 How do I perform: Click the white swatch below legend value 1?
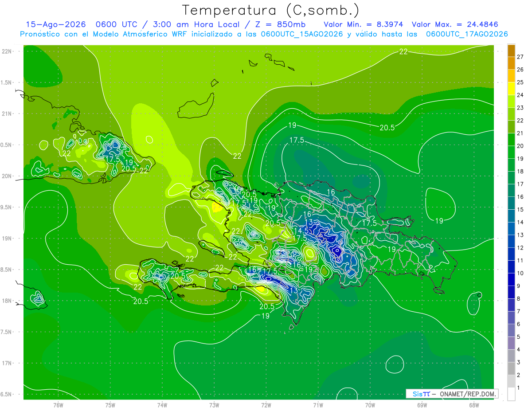click(x=511, y=394)
